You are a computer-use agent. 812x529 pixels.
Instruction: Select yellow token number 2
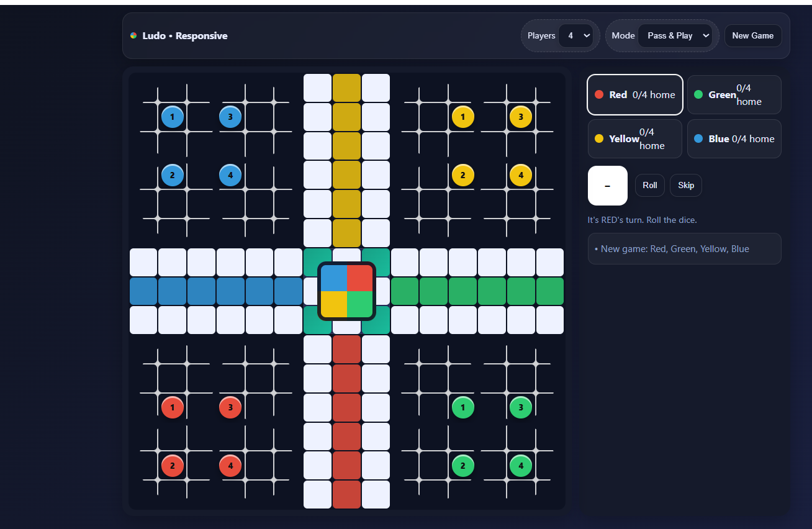coord(462,175)
